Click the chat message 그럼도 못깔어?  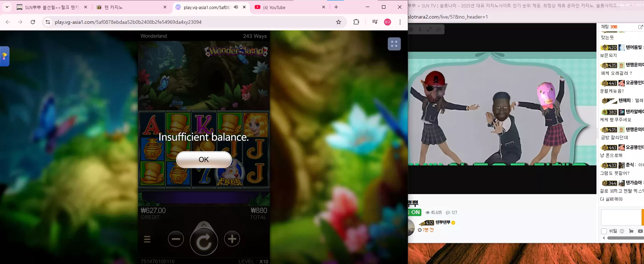point(615,173)
